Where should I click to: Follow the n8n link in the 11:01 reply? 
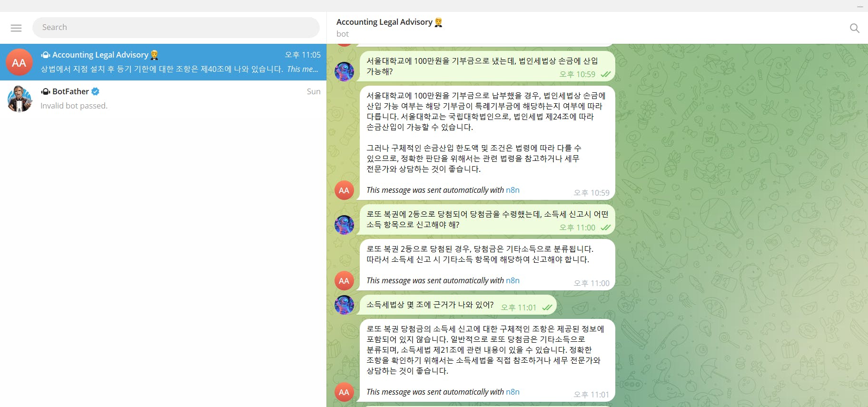pos(513,392)
